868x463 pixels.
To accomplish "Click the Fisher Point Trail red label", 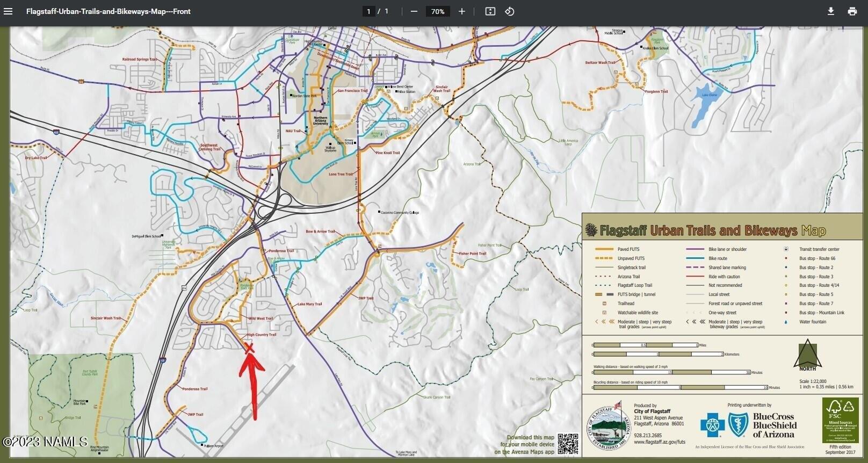I will pyautogui.click(x=473, y=254).
